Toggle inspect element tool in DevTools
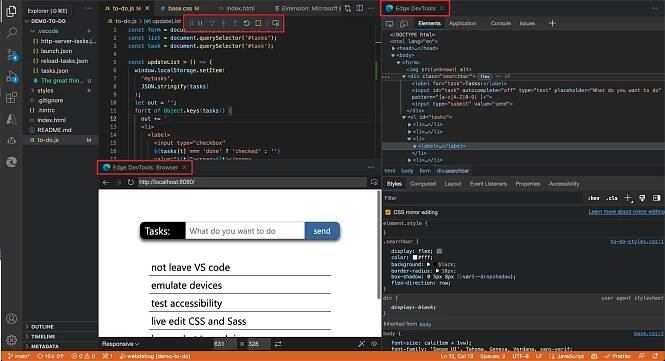 click(x=389, y=24)
